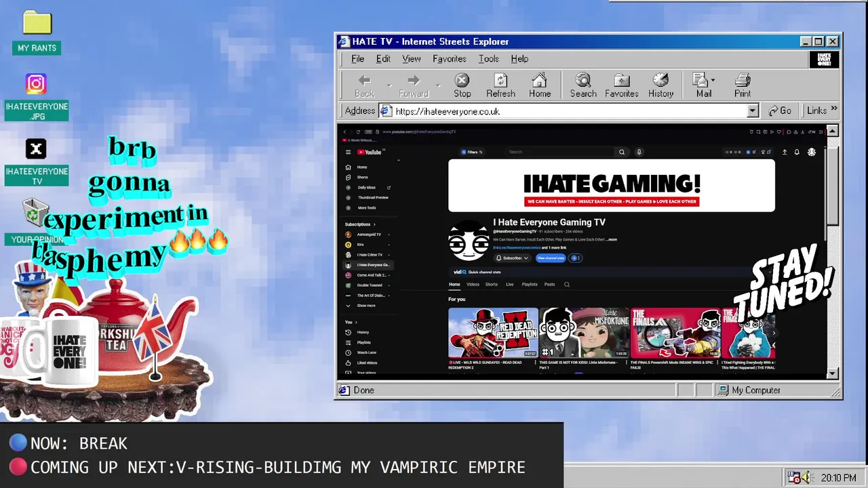868x488 pixels.
Task: Open the Subscribed dropdown on the channel
Action: pos(512,258)
